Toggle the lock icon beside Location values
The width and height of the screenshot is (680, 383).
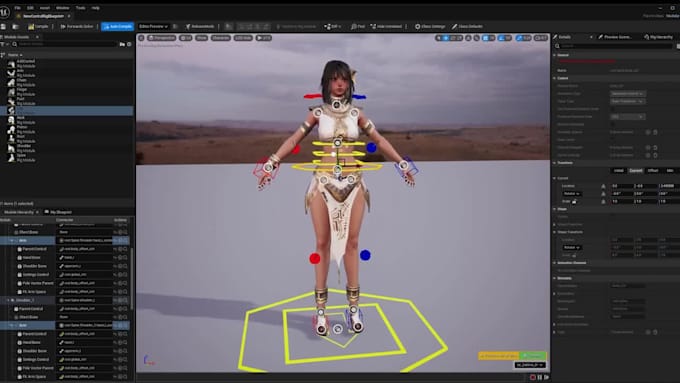click(x=603, y=186)
